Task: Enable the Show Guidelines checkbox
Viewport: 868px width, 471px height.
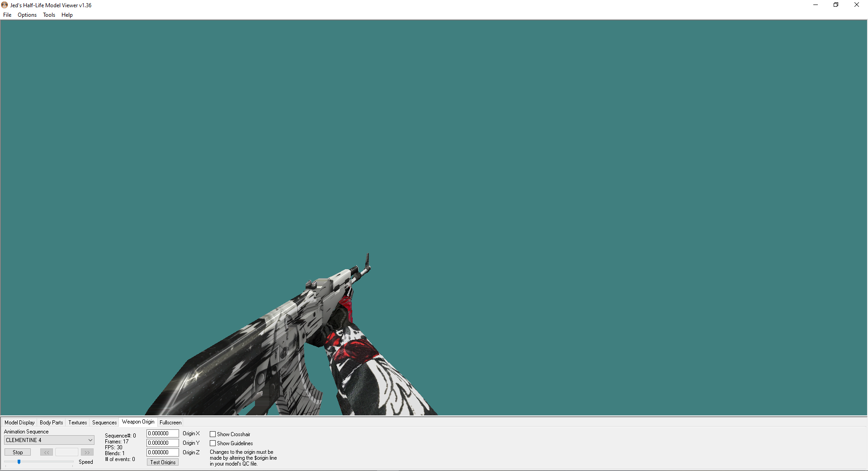Action: point(212,443)
